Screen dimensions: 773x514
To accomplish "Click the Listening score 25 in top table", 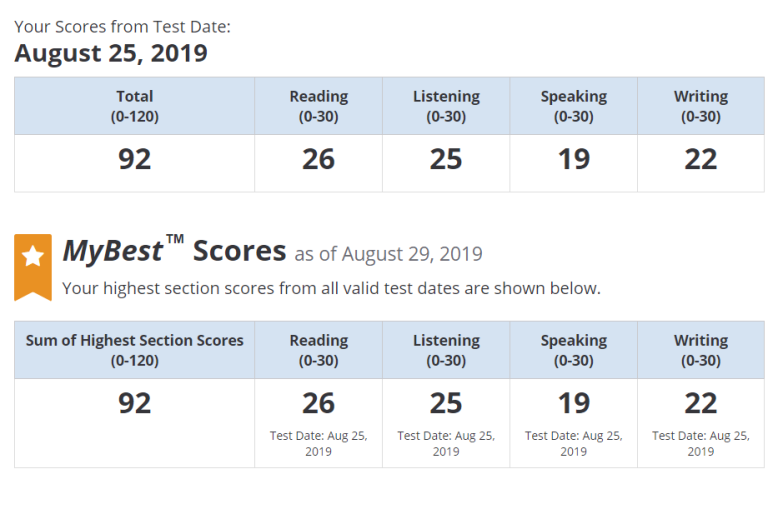I will tap(446, 160).
